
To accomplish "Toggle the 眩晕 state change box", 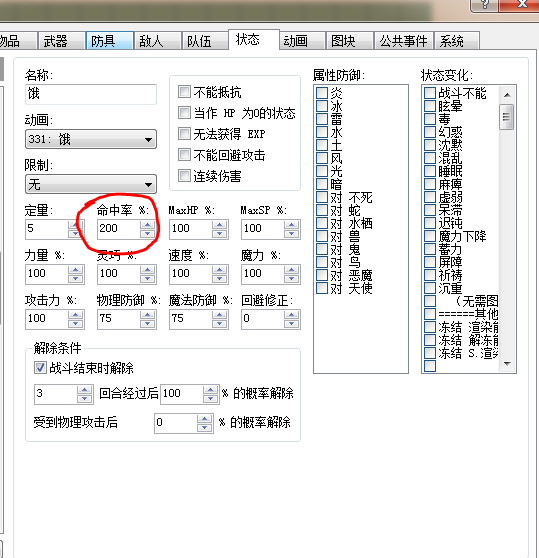I will point(430,106).
